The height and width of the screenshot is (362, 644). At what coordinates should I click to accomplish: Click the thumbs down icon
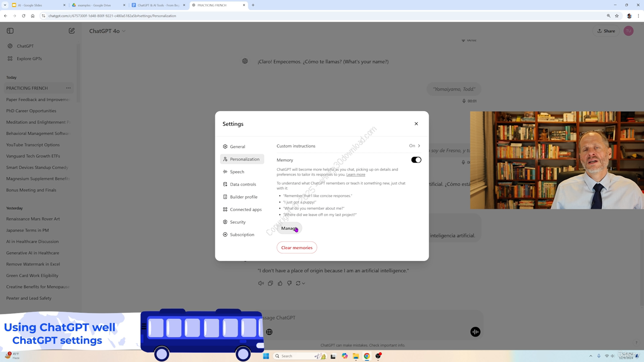[x=289, y=283]
